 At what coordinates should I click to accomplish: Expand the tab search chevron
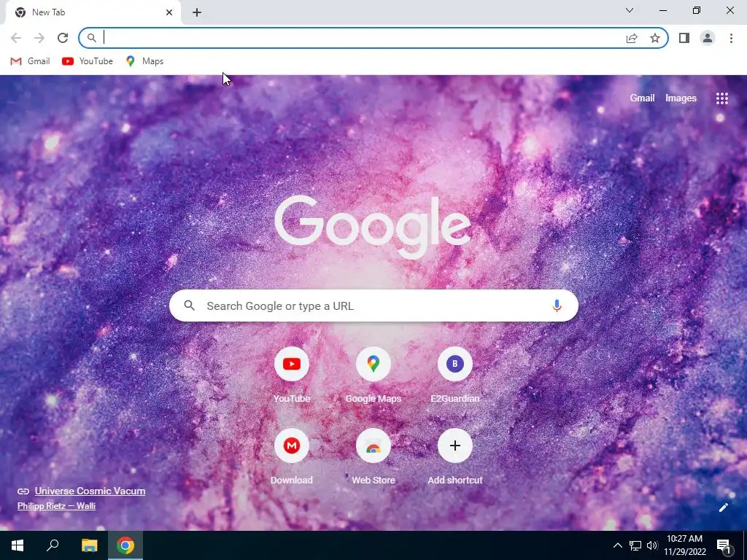point(630,10)
